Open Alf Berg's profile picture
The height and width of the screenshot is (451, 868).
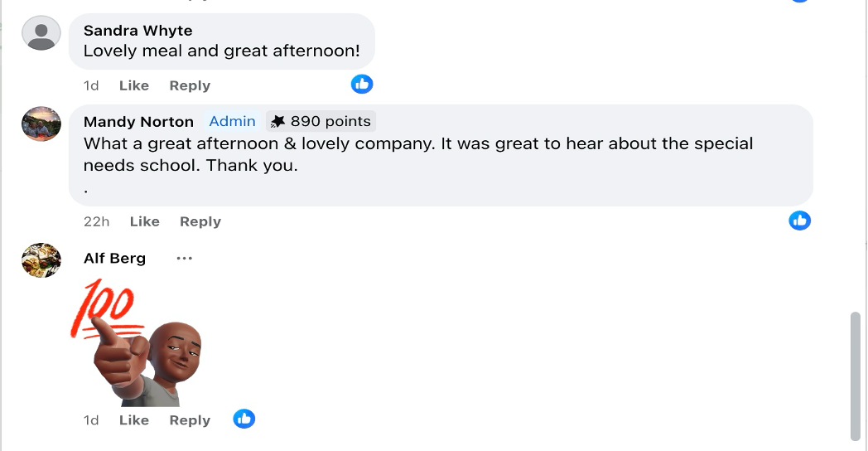(x=41, y=260)
